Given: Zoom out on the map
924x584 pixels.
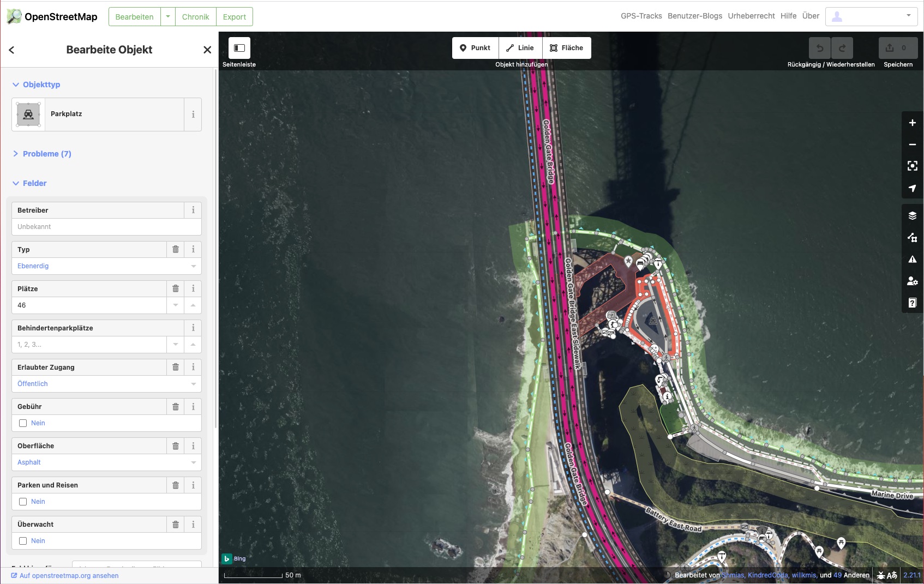Looking at the screenshot, I should 913,145.
